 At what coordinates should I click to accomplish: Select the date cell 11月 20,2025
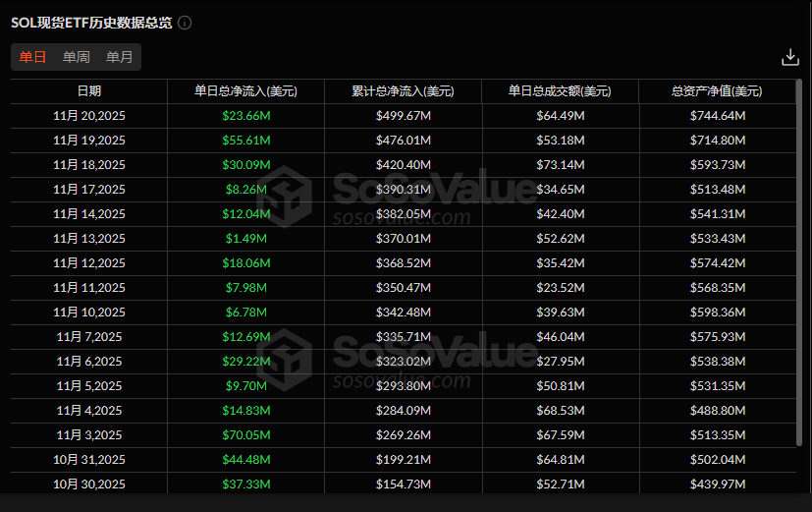89,116
